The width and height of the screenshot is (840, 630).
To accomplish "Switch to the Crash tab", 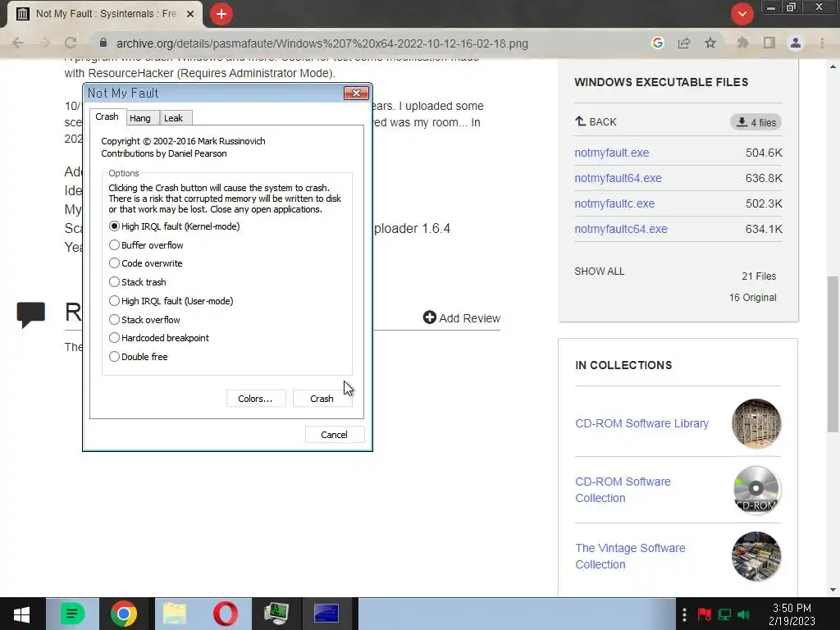I will click(107, 116).
